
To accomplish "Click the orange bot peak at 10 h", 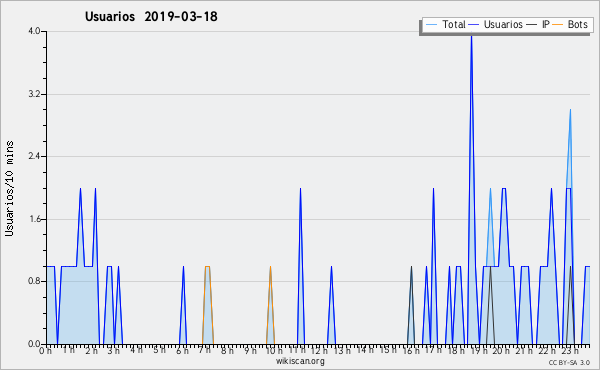I will [x=270, y=268].
